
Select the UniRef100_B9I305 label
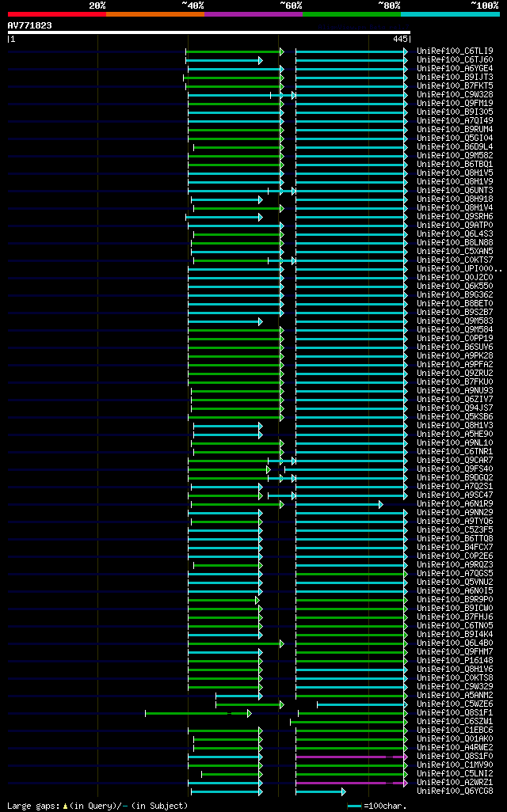click(456, 112)
